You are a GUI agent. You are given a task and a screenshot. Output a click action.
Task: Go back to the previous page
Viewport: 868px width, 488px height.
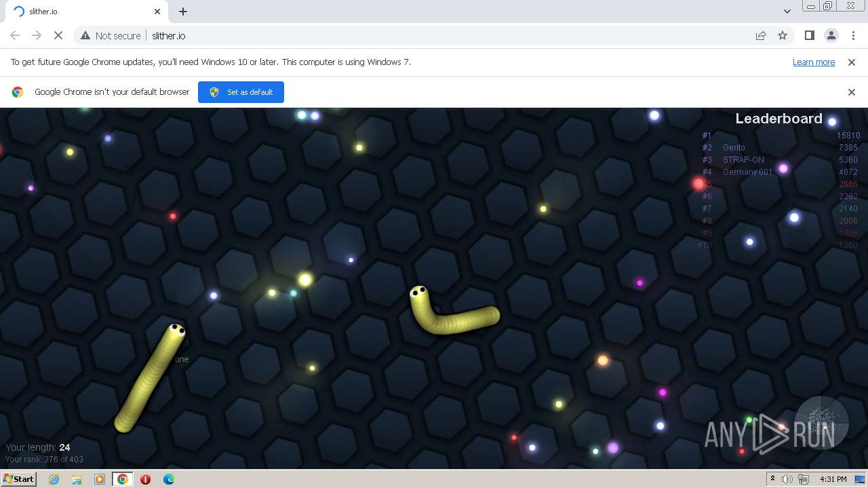[15, 35]
